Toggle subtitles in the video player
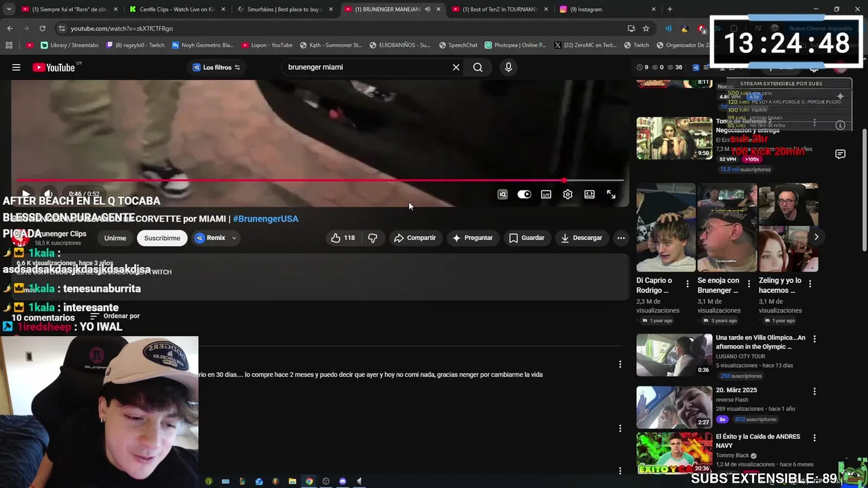The height and width of the screenshot is (488, 868). [546, 195]
